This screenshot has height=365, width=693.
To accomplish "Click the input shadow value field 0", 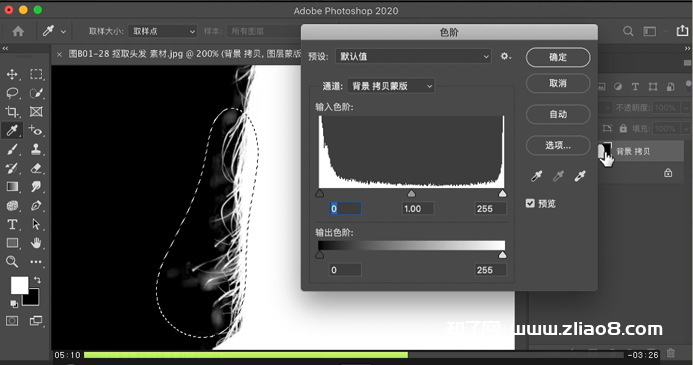I will coord(345,209).
